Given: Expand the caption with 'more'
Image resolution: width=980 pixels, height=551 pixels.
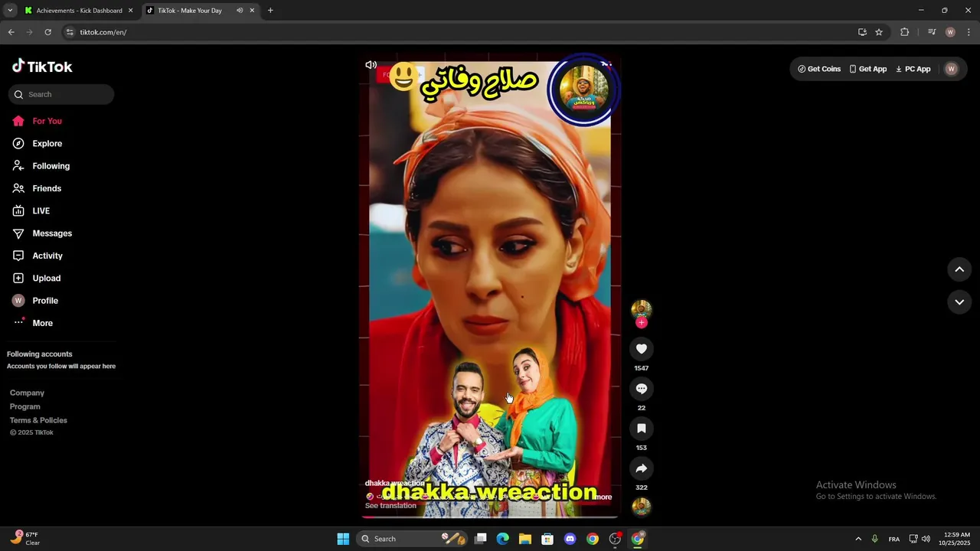Looking at the screenshot, I should point(603,497).
